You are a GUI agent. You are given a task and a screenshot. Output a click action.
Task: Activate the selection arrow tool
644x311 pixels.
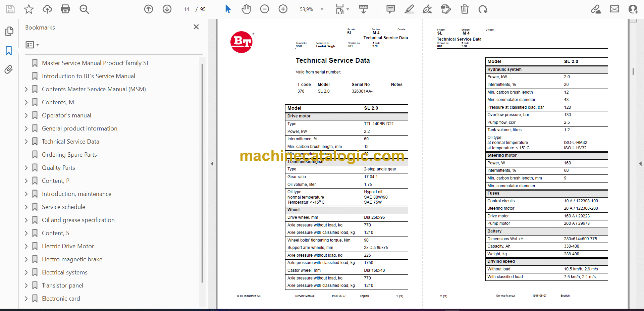[228, 9]
